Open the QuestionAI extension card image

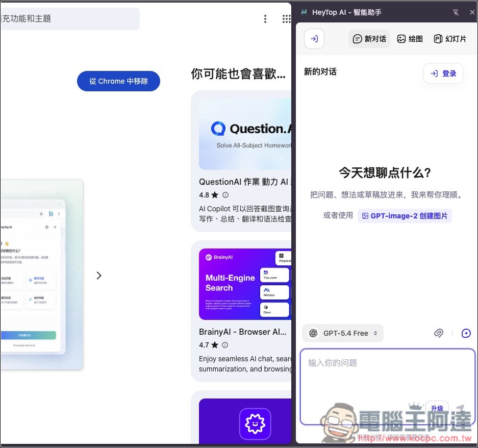point(245,134)
